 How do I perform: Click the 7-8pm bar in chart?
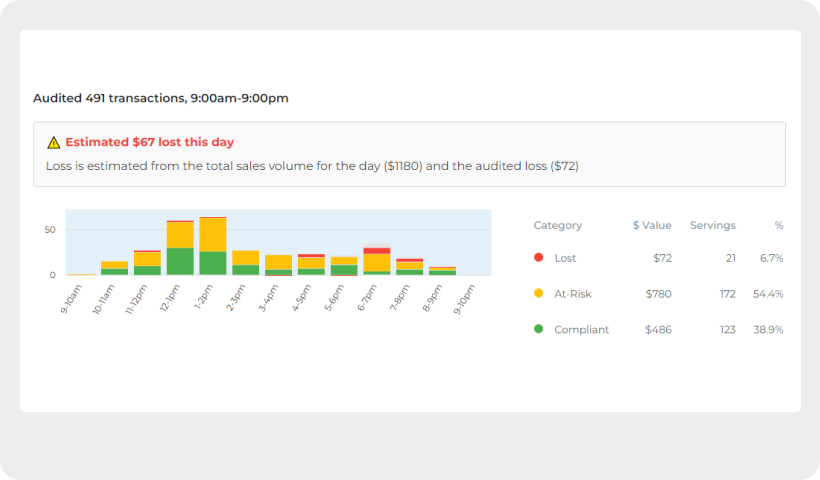(x=409, y=267)
